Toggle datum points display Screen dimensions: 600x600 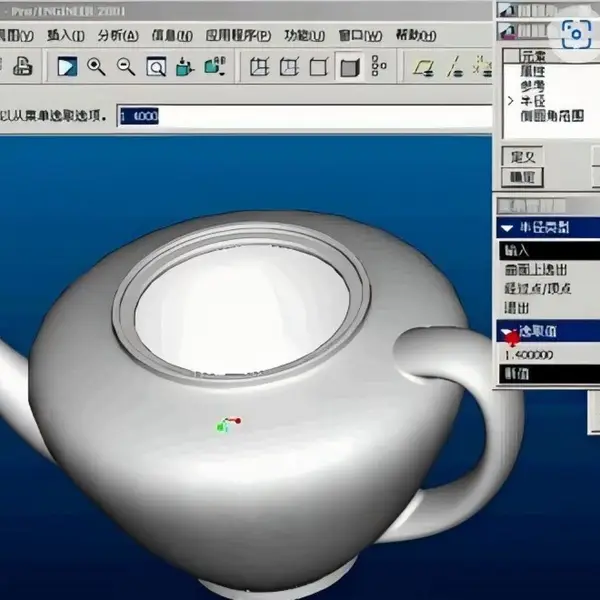[483, 66]
